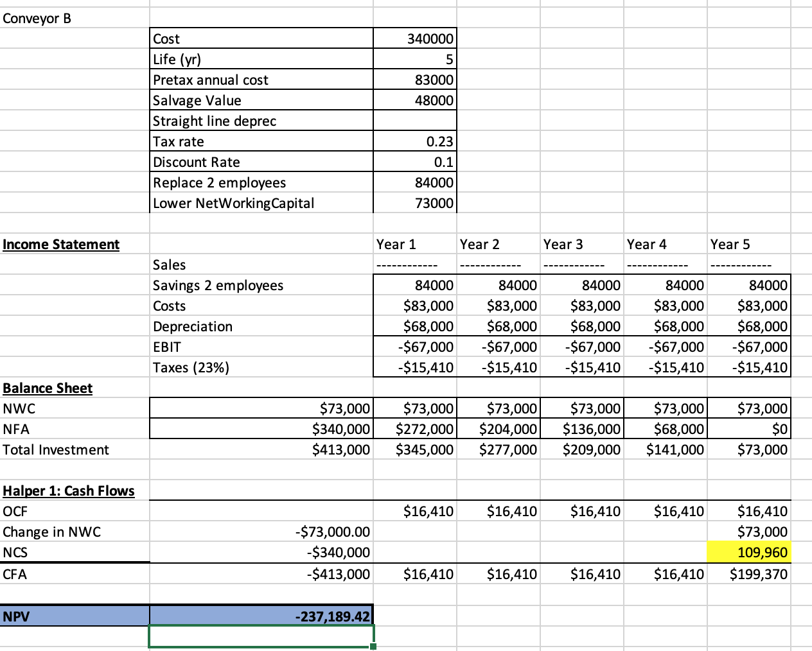
Task: Click the Total Investment Year 3 cell $209,000
Action: tap(581, 449)
